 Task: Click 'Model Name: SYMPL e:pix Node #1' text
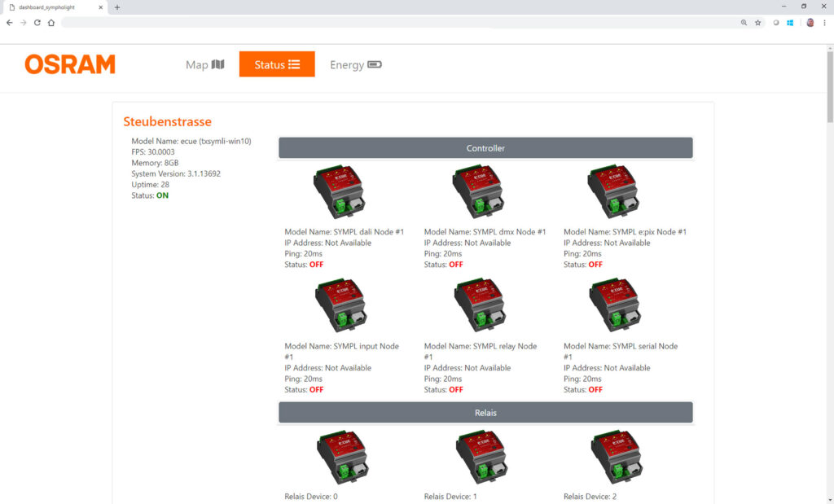click(x=625, y=232)
